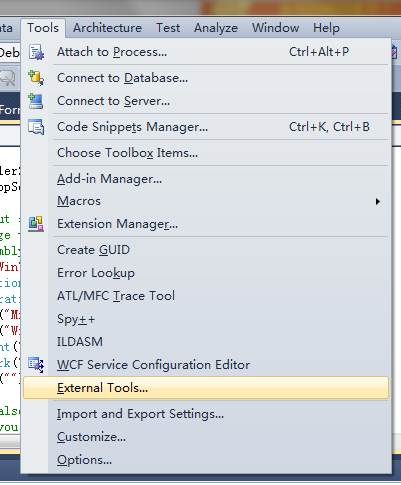Expand the Macros submenu arrow
The width and height of the screenshot is (401, 485).
[x=377, y=201]
